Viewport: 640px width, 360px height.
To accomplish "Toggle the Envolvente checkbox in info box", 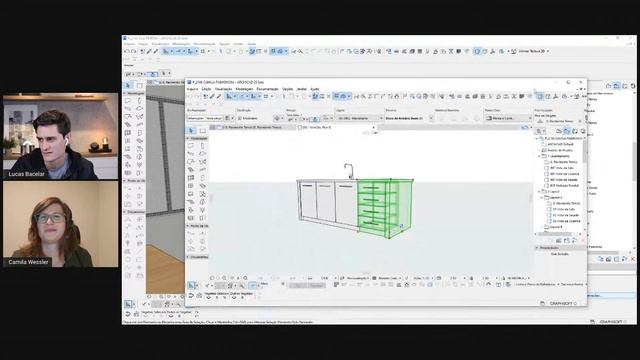I will [240, 118].
